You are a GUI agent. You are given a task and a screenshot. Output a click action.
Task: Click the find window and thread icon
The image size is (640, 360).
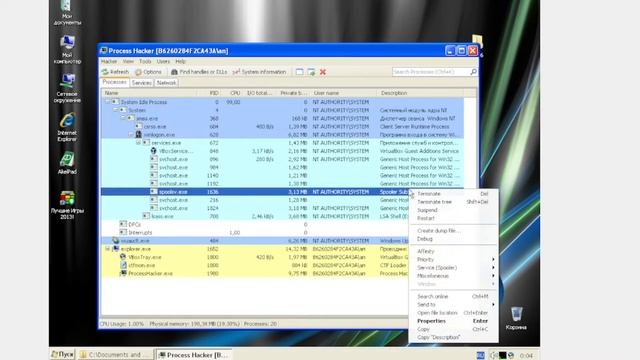click(311, 72)
